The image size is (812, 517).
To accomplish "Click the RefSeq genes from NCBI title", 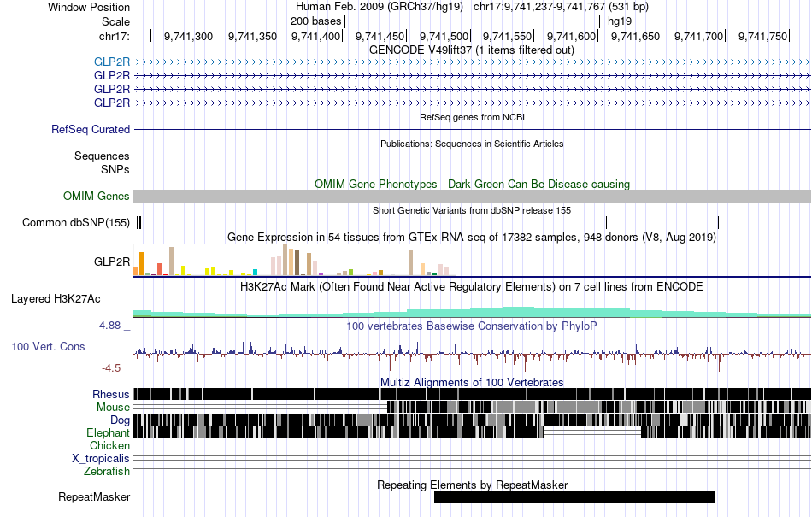I will click(473, 117).
